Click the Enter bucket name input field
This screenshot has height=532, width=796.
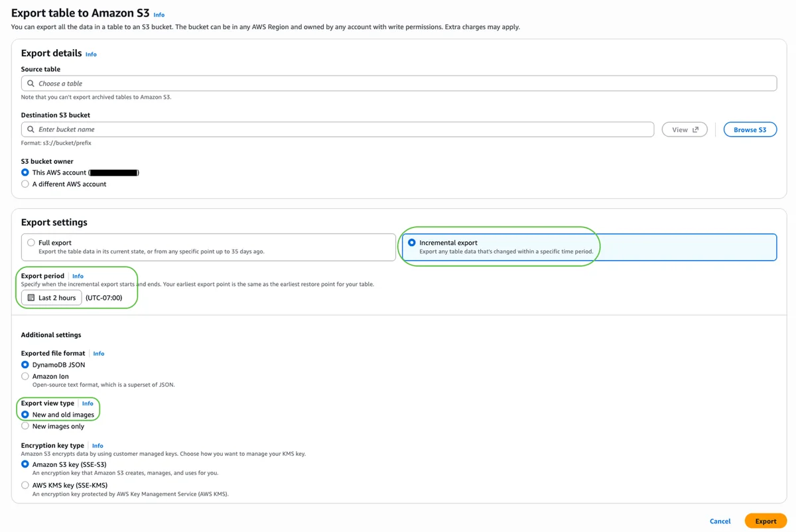[338, 129]
